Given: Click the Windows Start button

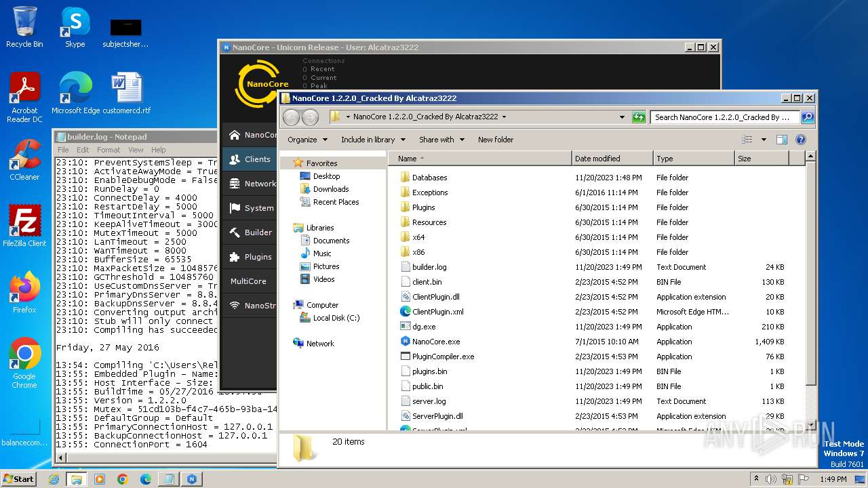Looking at the screenshot, I should pos(19,479).
